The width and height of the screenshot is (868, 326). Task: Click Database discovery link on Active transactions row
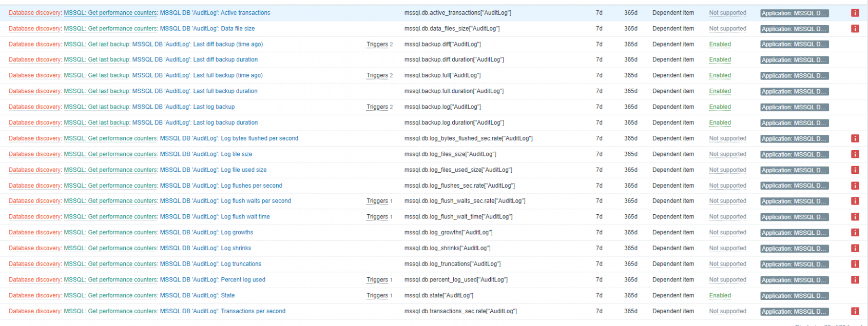(x=34, y=13)
